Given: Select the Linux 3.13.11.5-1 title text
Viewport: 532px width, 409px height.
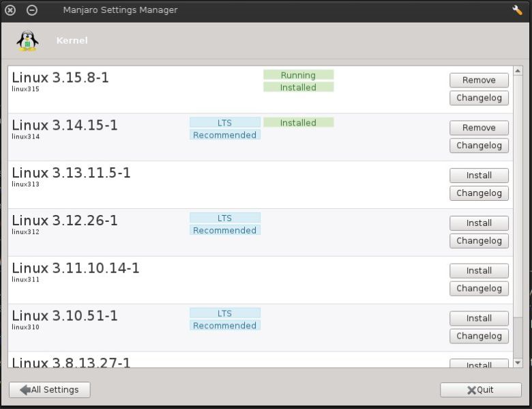Looking at the screenshot, I should tap(71, 173).
